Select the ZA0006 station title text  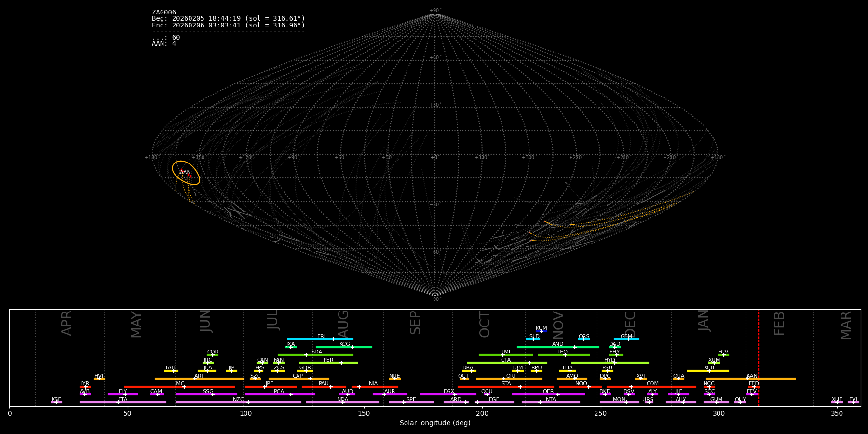click(164, 13)
